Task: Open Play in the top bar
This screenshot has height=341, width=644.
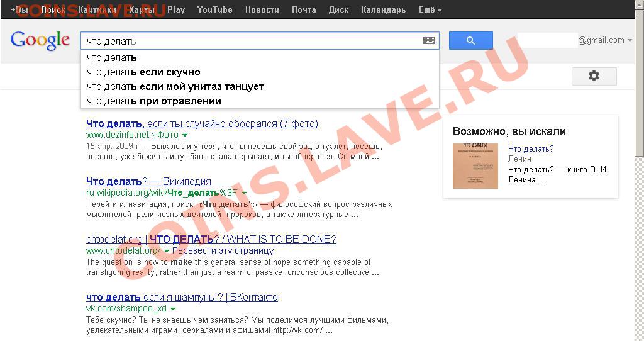Action: (x=176, y=9)
